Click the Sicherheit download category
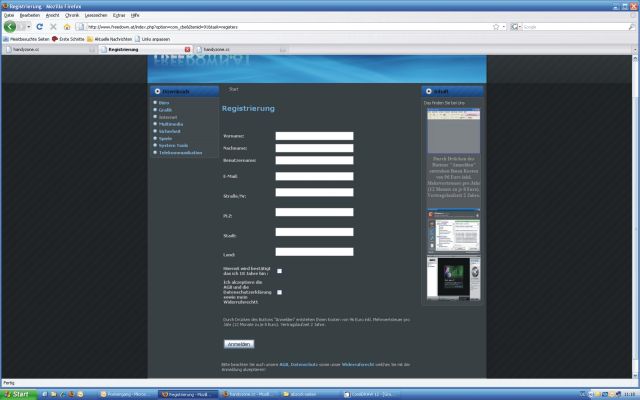 click(169, 131)
